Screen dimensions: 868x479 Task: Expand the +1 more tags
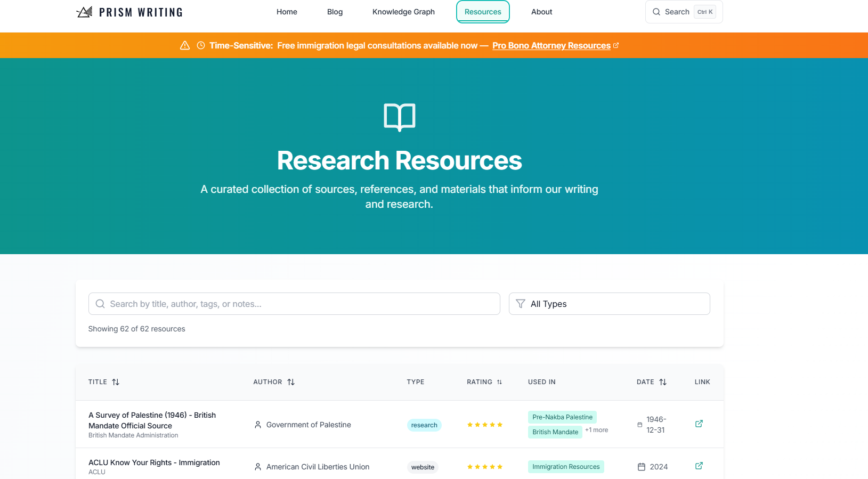596,430
